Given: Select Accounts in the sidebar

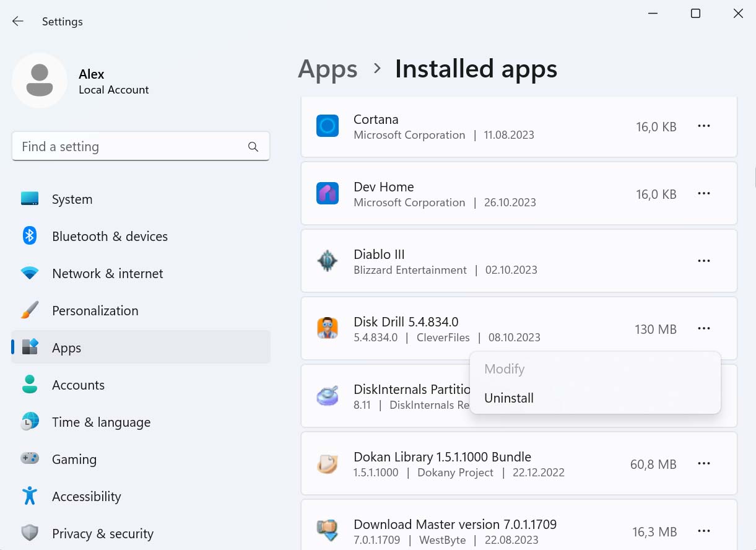Looking at the screenshot, I should point(141,385).
